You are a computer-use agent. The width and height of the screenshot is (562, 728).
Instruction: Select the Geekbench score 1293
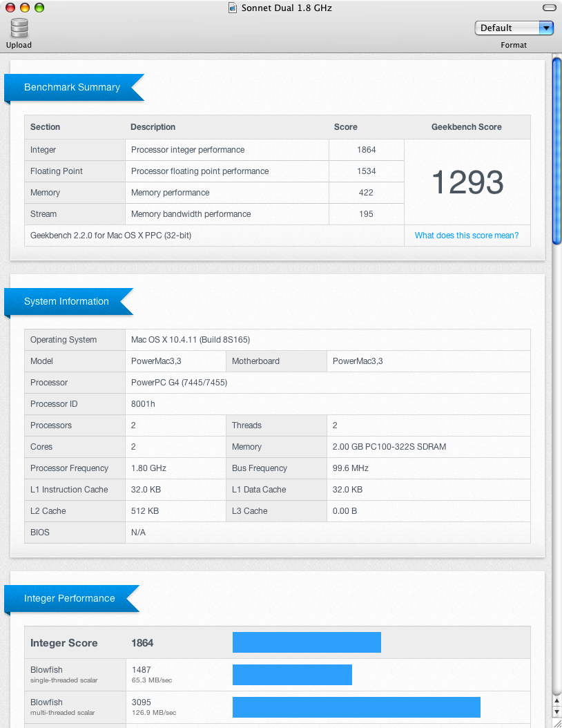tap(467, 182)
